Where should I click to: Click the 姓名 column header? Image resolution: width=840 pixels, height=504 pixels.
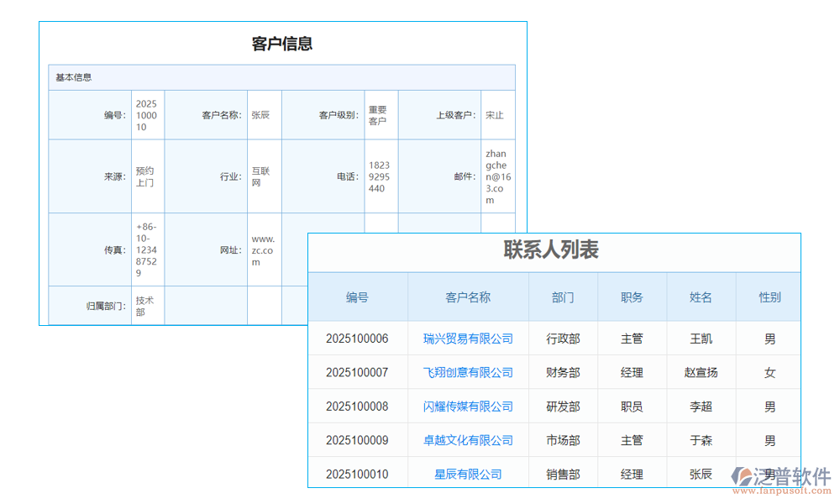point(701,297)
